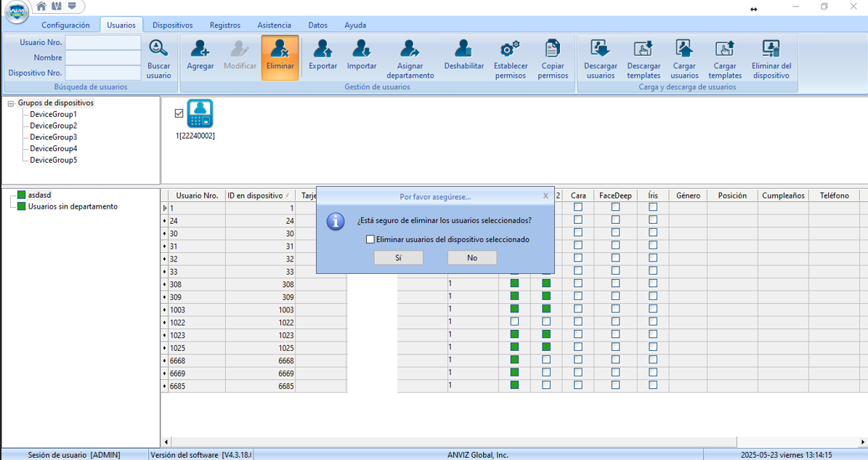Check Eliminar usuarios del dispositivo seleccionado
The image size is (868, 460).
pos(370,240)
